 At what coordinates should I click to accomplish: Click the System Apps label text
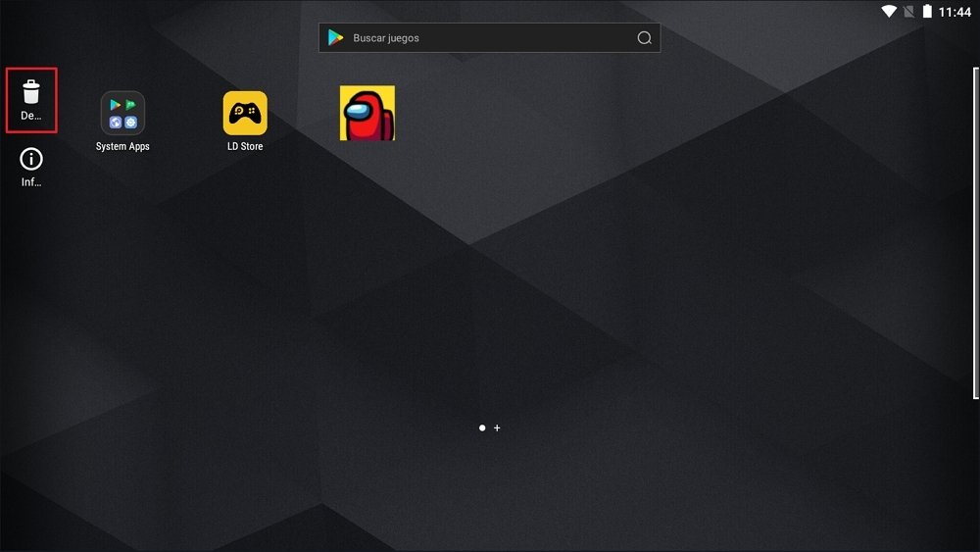122,146
